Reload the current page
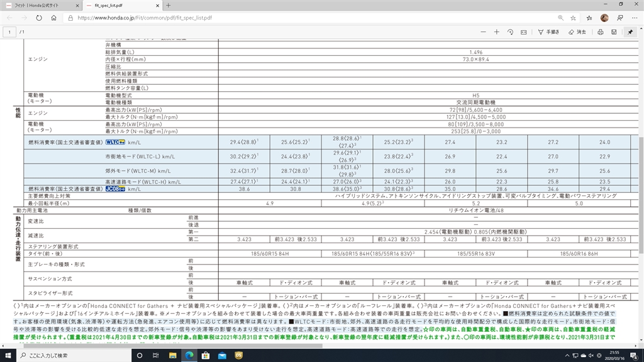Image resolution: width=644 pixels, height=362 pixels. click(x=39, y=18)
